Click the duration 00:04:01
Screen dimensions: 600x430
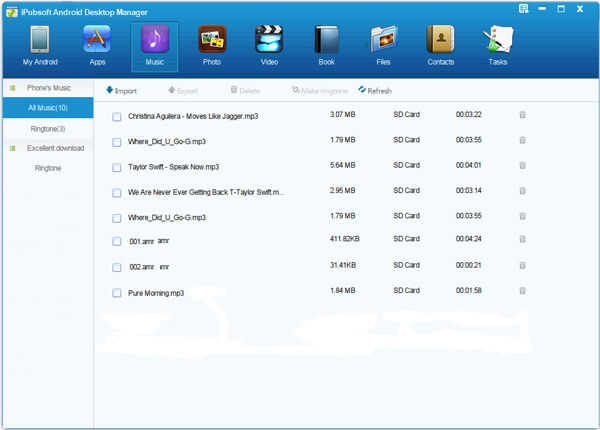(468, 165)
